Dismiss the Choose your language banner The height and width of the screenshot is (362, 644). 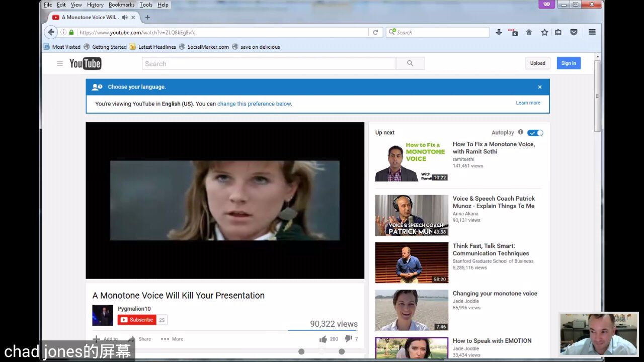point(540,87)
